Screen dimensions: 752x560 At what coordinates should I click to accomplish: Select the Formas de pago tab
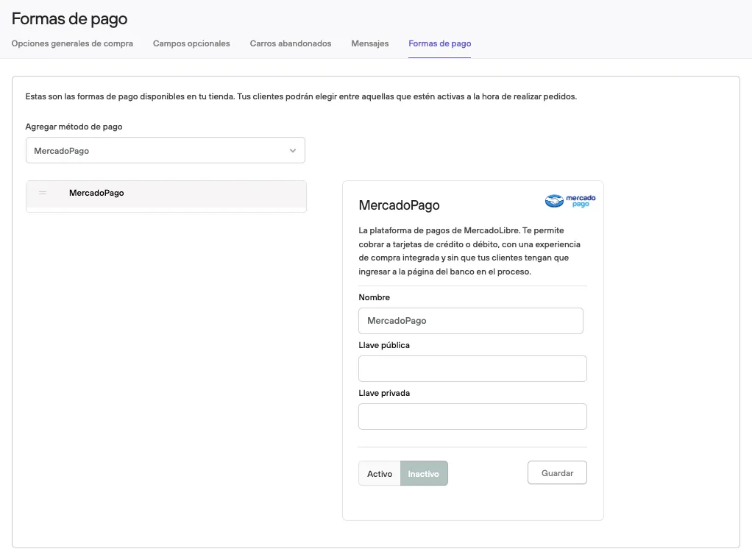[x=440, y=43]
